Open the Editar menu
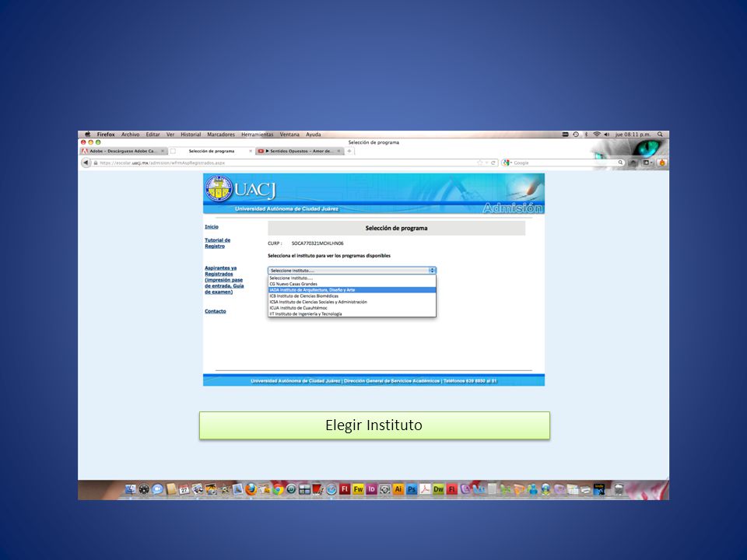 coord(153,135)
